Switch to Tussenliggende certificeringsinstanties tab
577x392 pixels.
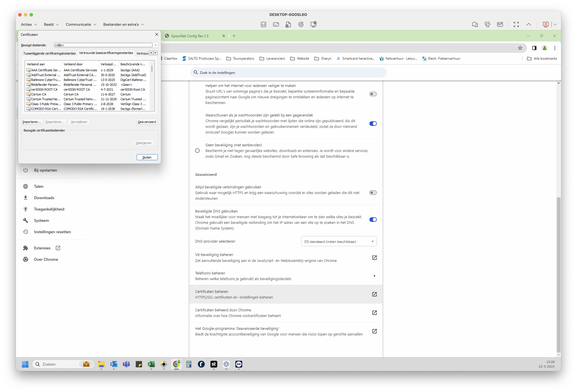pos(49,53)
